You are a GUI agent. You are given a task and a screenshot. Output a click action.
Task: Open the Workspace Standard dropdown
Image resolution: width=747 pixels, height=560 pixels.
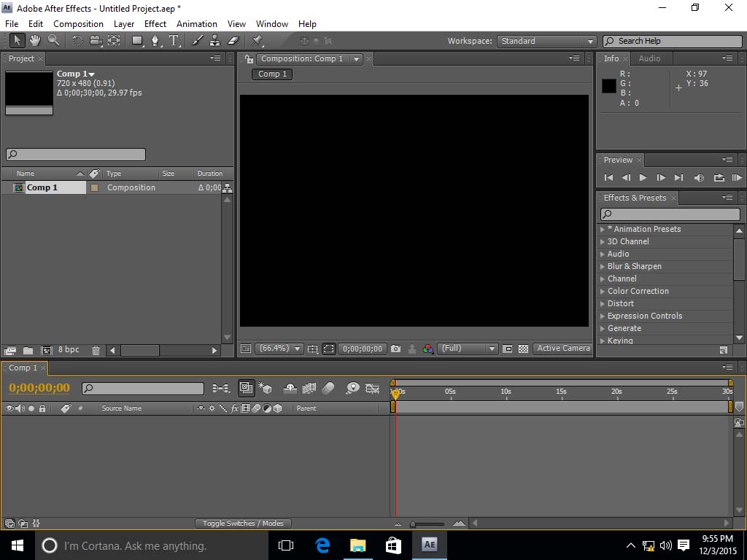coord(546,41)
